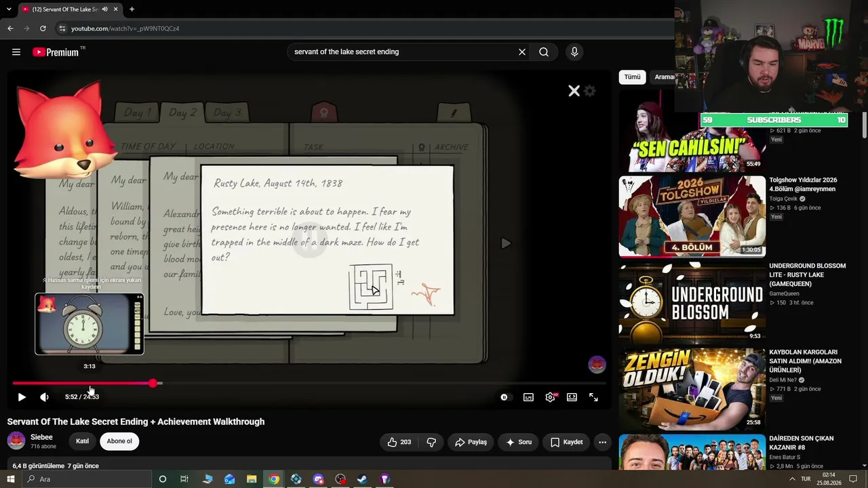868x488 pixels.
Task: Click the channel watermark in player corner
Action: [x=597, y=364]
